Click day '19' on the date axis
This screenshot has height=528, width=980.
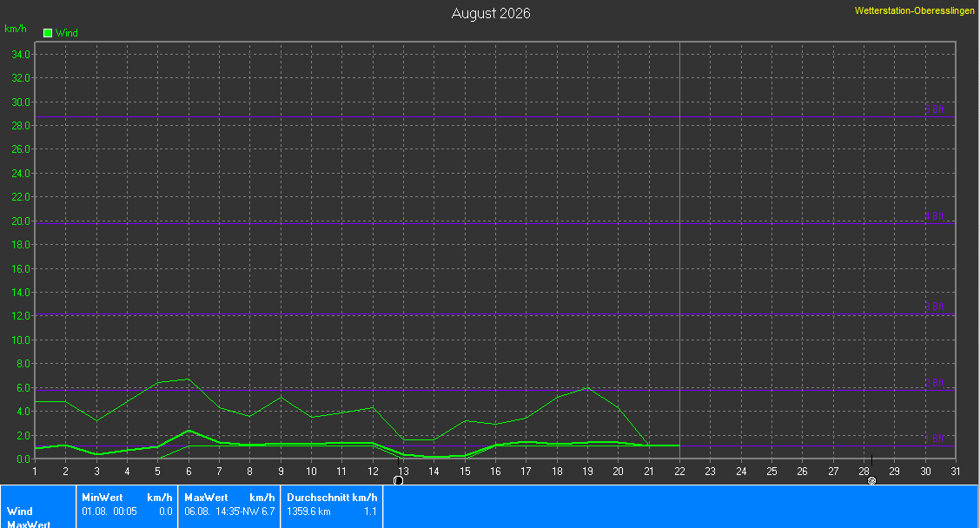[x=587, y=472]
